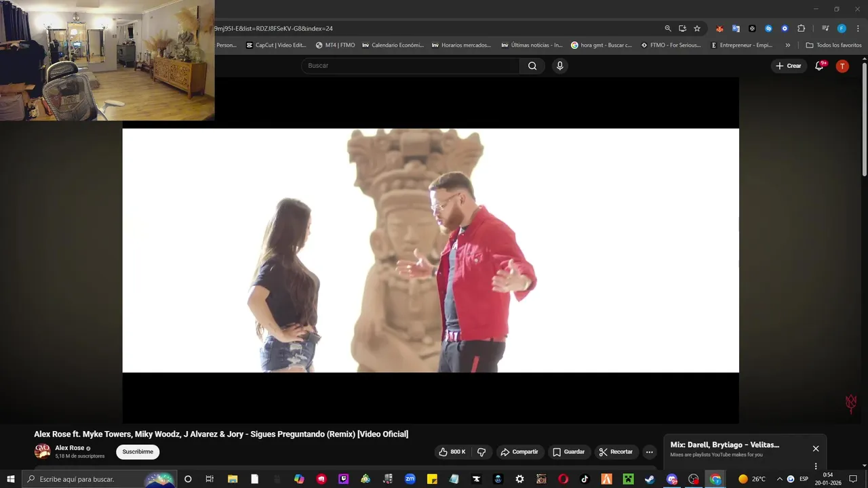Bookmark this page with the star icon
This screenshot has width=868, height=488.
point(697,28)
